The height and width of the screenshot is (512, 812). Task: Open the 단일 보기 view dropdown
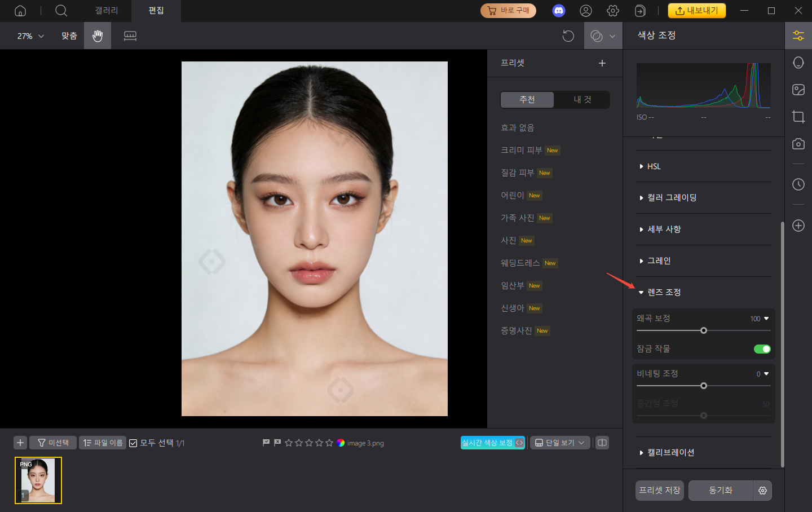560,442
